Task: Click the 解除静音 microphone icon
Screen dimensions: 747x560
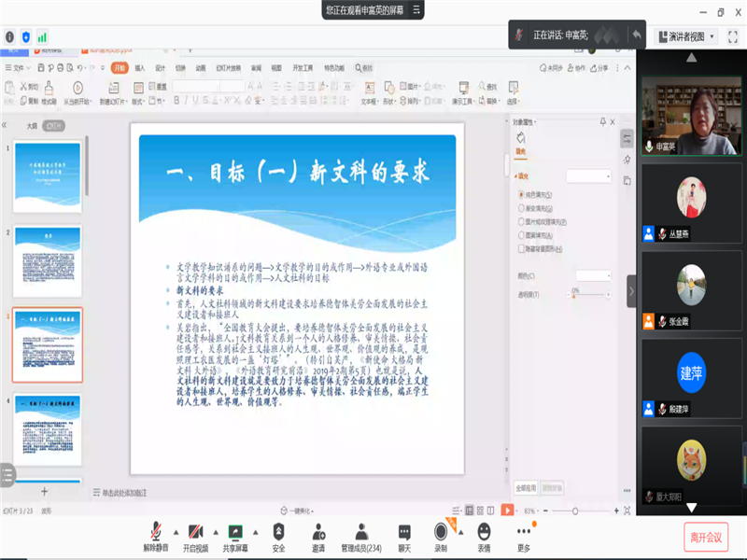Action: coord(155,531)
